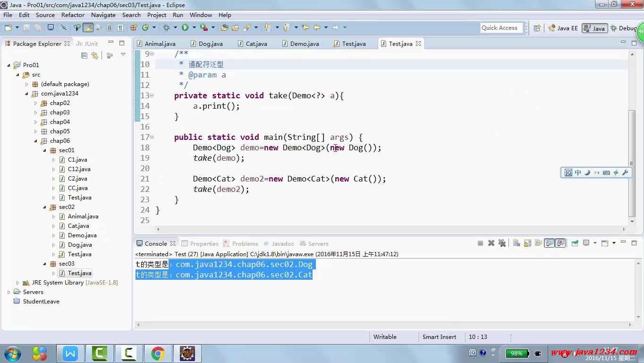The width and height of the screenshot is (644, 363).
Task: Switch to the Java perspective button
Action: point(594,28)
